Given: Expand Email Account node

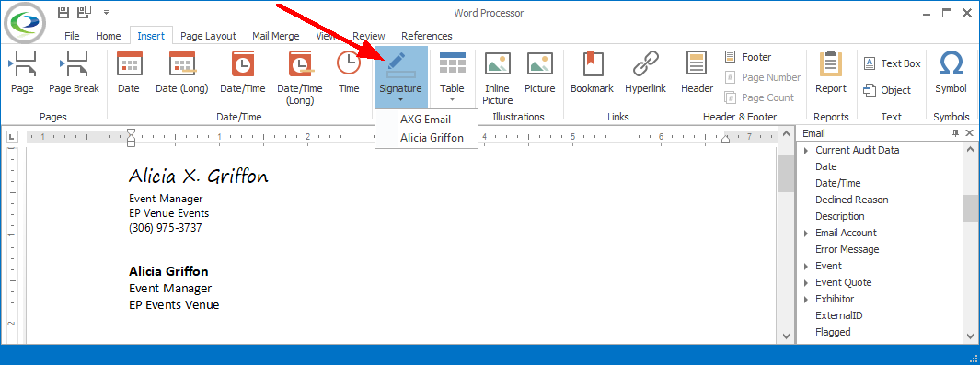Looking at the screenshot, I should (x=806, y=233).
